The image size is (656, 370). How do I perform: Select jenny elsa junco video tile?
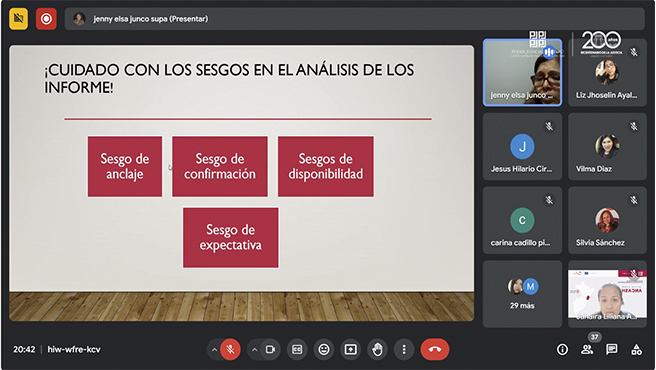click(522, 72)
